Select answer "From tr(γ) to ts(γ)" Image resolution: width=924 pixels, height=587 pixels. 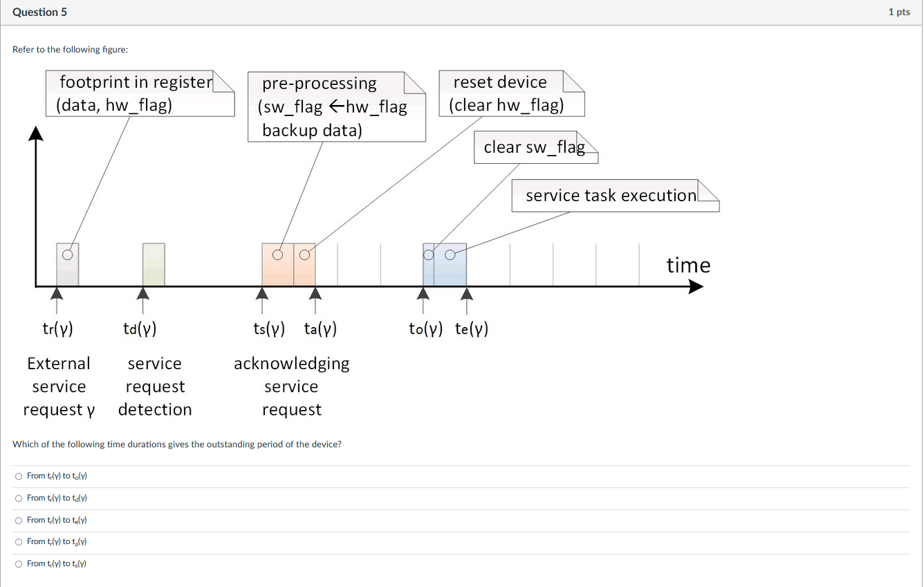coord(18,563)
